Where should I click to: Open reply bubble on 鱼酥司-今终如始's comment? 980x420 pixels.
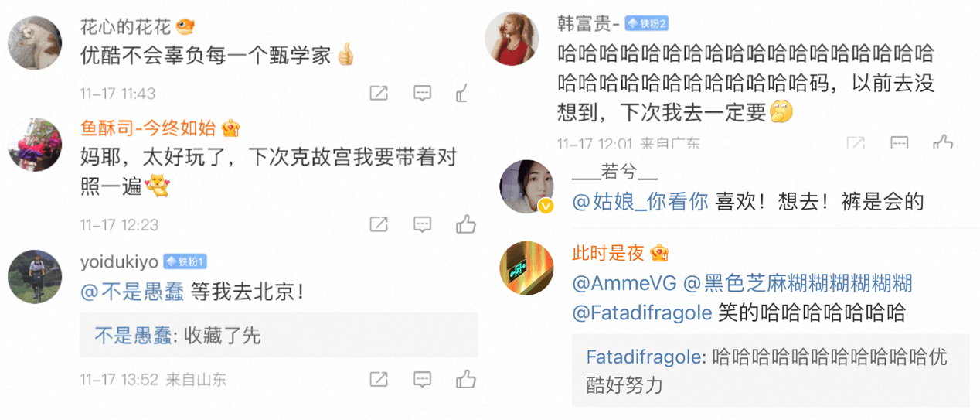pyautogui.click(x=422, y=224)
